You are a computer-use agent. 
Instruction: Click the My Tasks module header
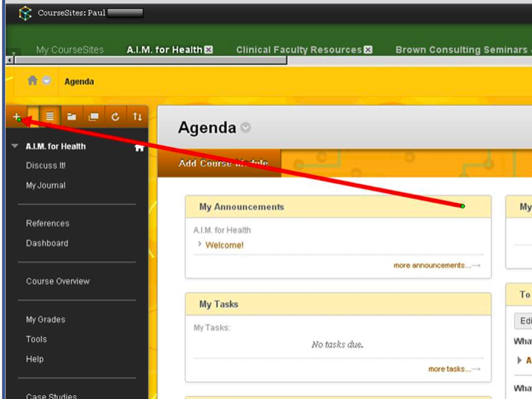(338, 304)
